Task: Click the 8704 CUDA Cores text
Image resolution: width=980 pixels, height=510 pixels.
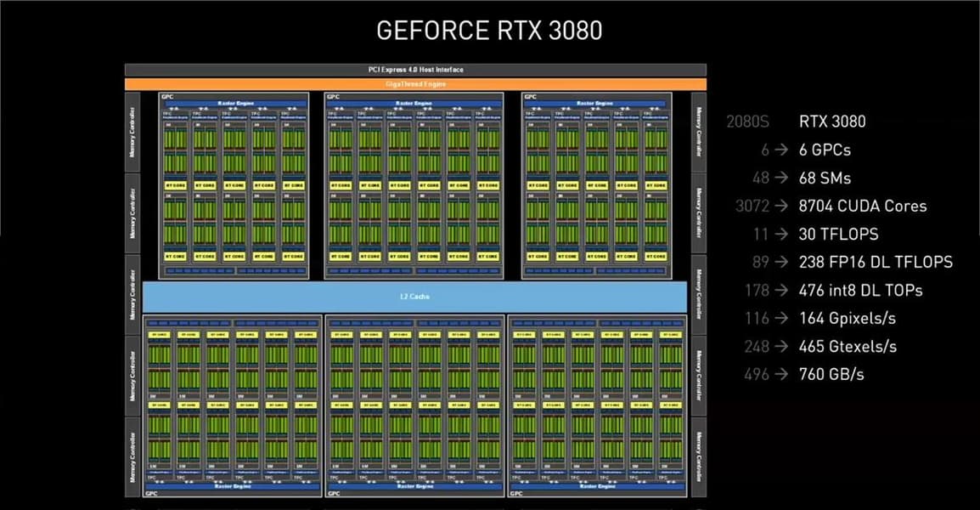Action: click(x=863, y=206)
